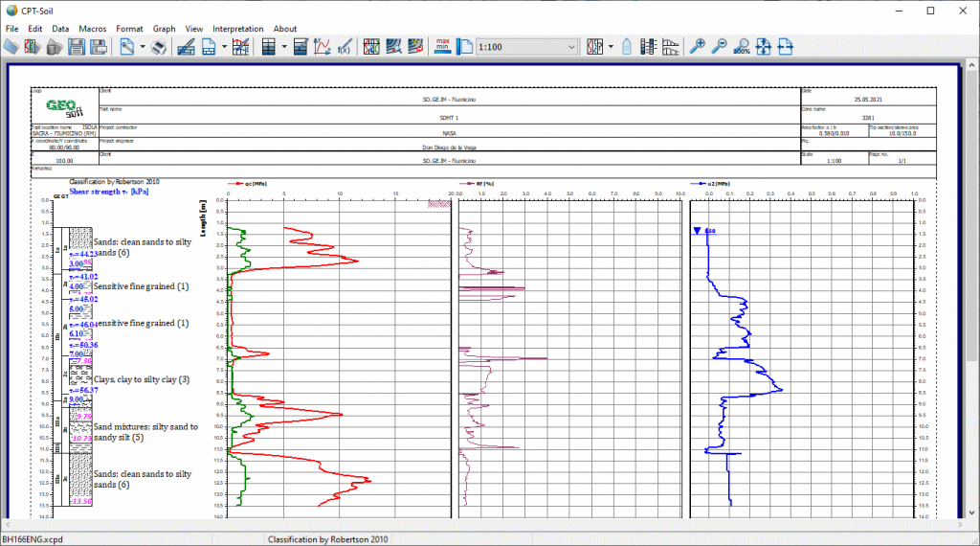980x546 pixels.
Task: Expand the arrow beside page setup icon
Action: click(224, 46)
